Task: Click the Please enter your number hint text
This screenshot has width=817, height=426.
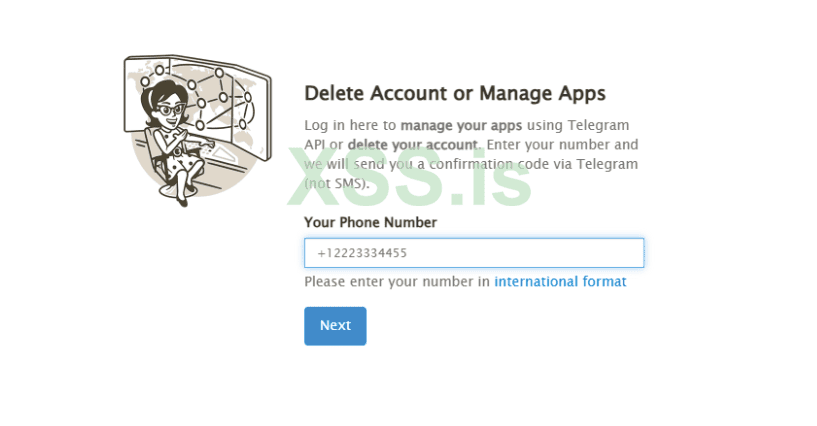Action: click(397, 282)
